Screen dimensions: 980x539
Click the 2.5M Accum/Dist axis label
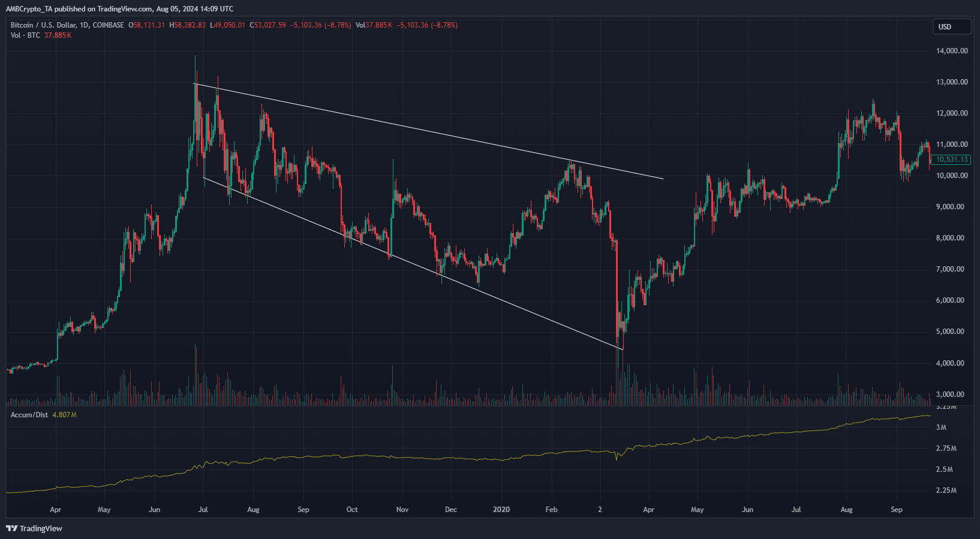click(x=944, y=469)
